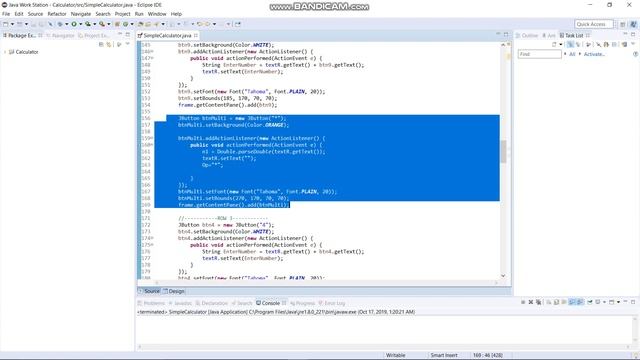Screen dimensions: 640x360
Task: Open the Edit menu
Action: (x=19, y=14)
